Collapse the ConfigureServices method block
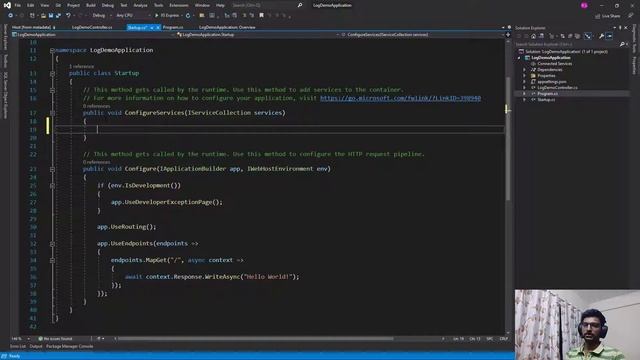This screenshot has width=640, height=360. [x=52, y=113]
